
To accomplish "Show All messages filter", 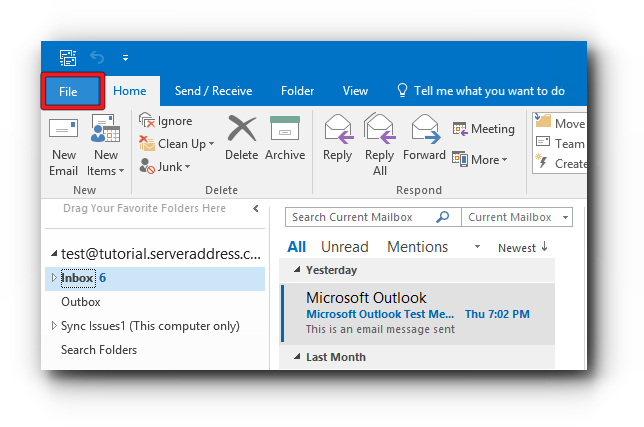I will coord(296,247).
